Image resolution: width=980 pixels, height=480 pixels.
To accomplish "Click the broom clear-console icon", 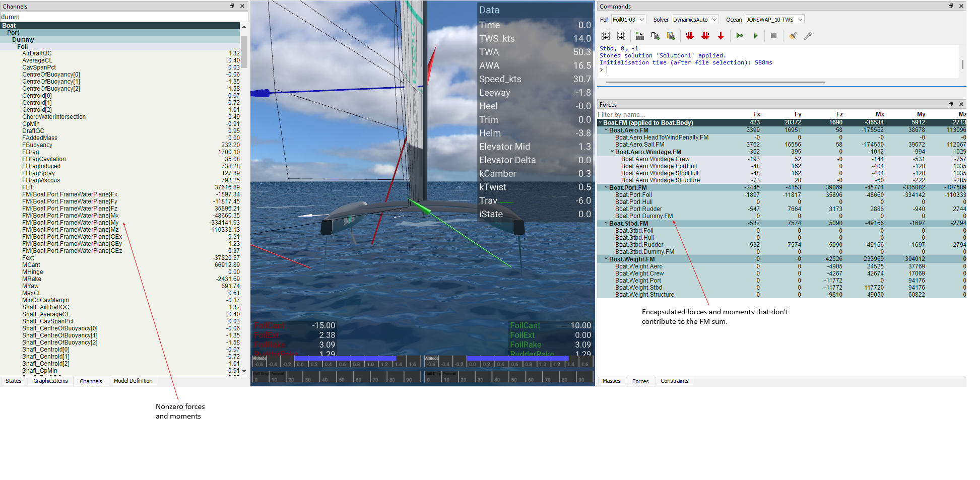I will [x=793, y=36].
